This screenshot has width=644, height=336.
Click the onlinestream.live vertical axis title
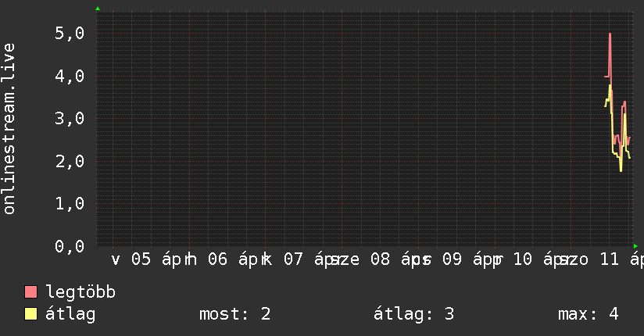point(9,129)
